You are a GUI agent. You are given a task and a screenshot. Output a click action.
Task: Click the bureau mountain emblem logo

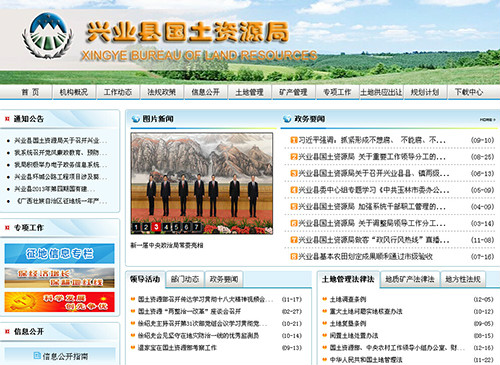coord(48,36)
